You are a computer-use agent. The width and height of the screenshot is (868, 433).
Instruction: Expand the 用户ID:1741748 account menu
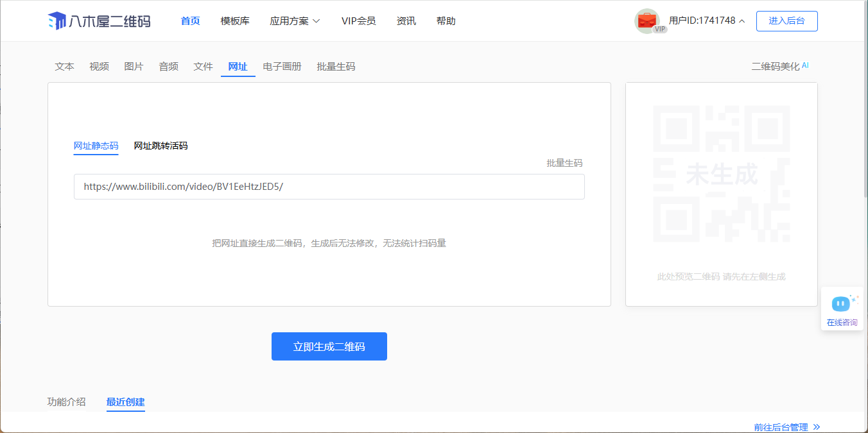click(707, 21)
